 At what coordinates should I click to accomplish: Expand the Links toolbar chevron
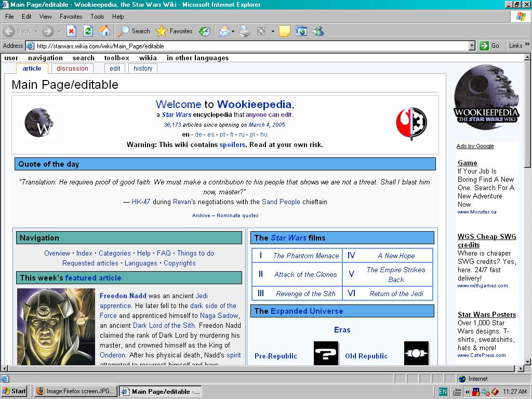point(527,45)
